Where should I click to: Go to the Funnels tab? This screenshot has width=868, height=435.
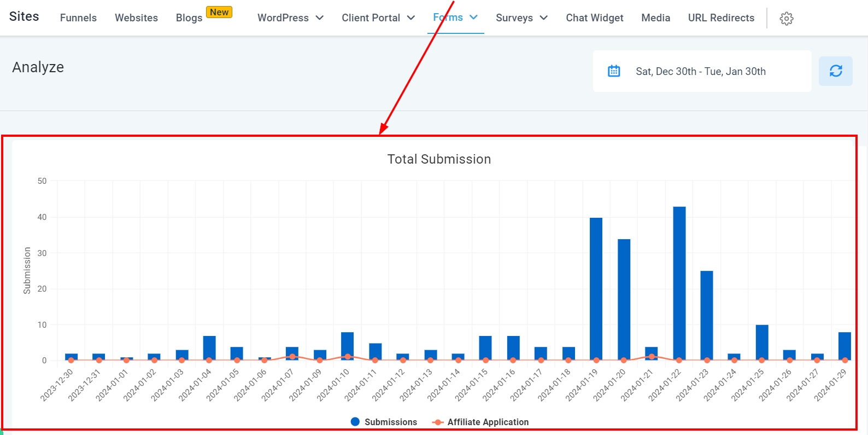point(78,18)
